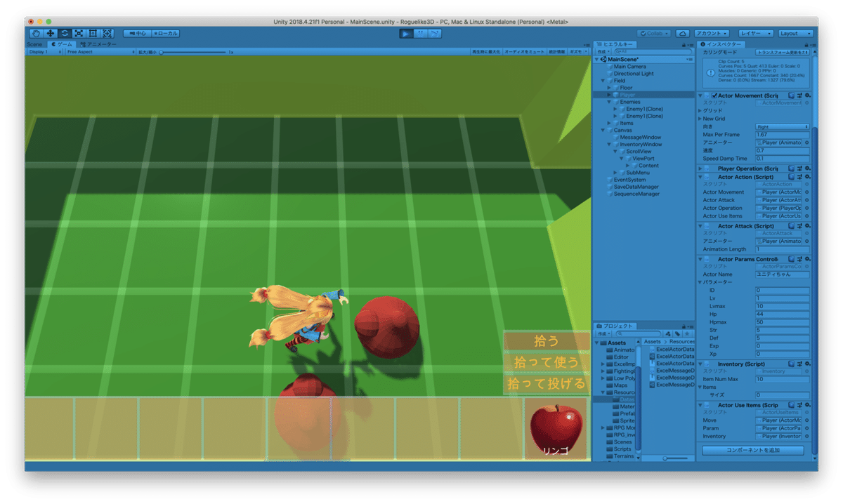Click the Pause button
The width and height of the screenshot is (843, 504).
[x=420, y=33]
